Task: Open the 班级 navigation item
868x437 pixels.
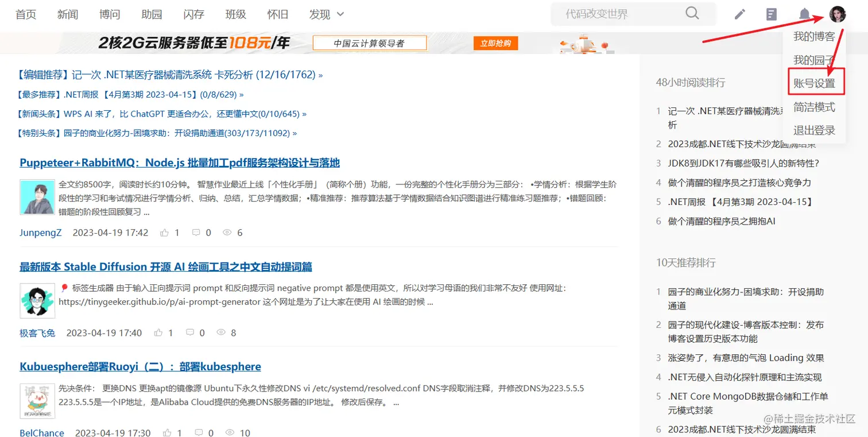Action: 235,14
